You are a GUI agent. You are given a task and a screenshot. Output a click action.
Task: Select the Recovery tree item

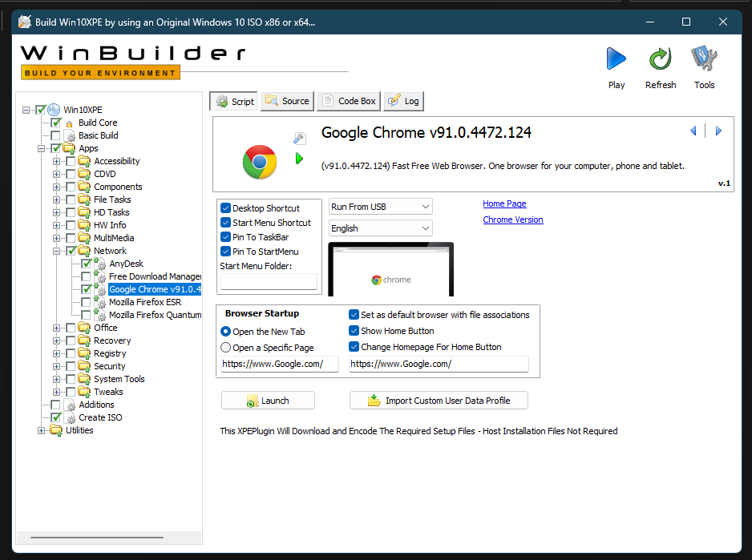(112, 340)
